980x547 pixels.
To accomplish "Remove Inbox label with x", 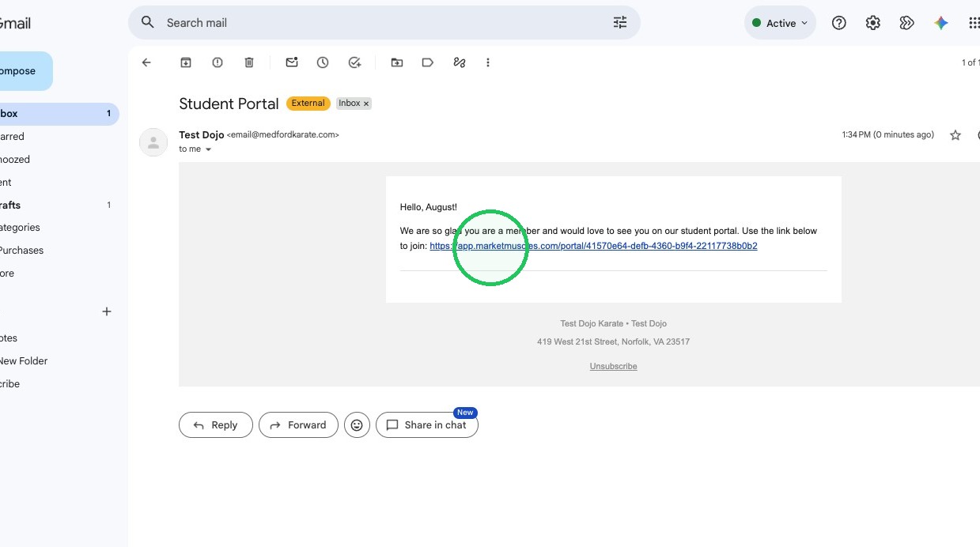I will 366,104.
